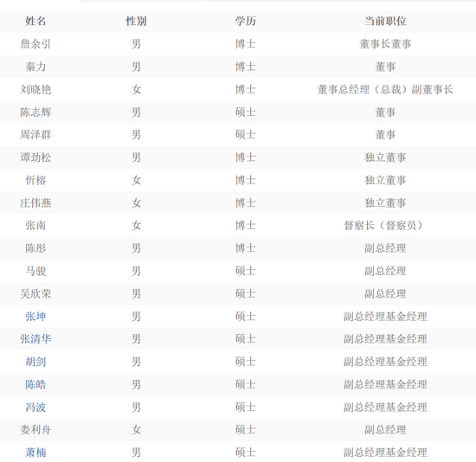This screenshot has height=462, width=476.
Task: Click 秦力's position cell 董事
Action: tap(385, 67)
